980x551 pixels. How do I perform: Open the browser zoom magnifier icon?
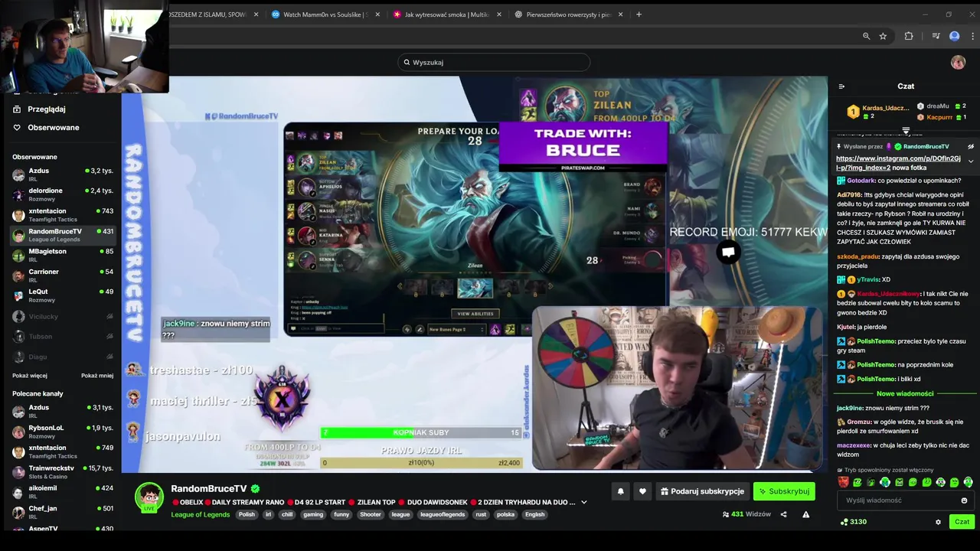pyautogui.click(x=866, y=36)
